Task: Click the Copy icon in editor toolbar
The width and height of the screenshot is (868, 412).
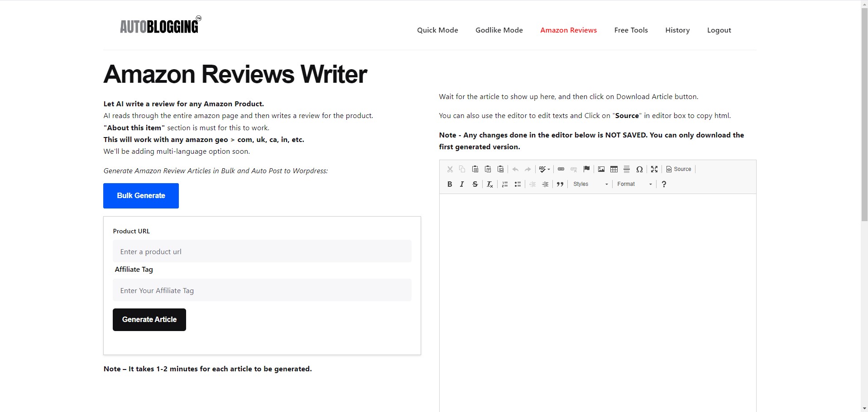Action: pyautogui.click(x=462, y=169)
